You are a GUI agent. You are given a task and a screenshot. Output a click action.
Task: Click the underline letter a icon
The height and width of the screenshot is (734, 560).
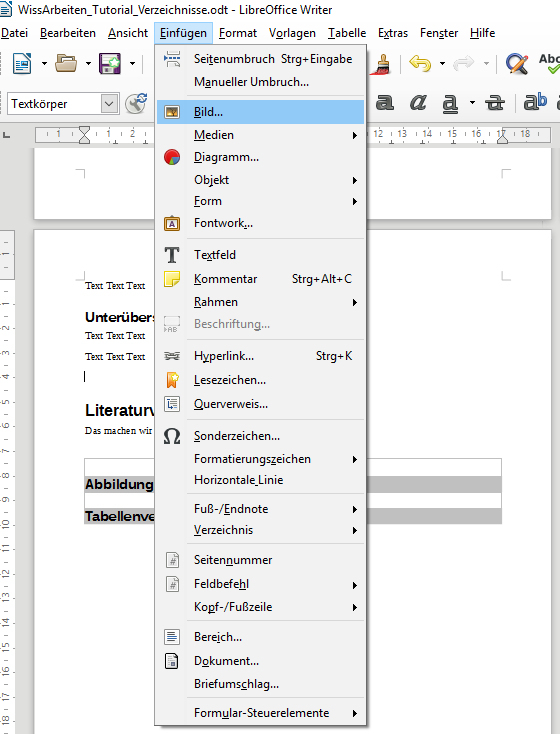450,103
